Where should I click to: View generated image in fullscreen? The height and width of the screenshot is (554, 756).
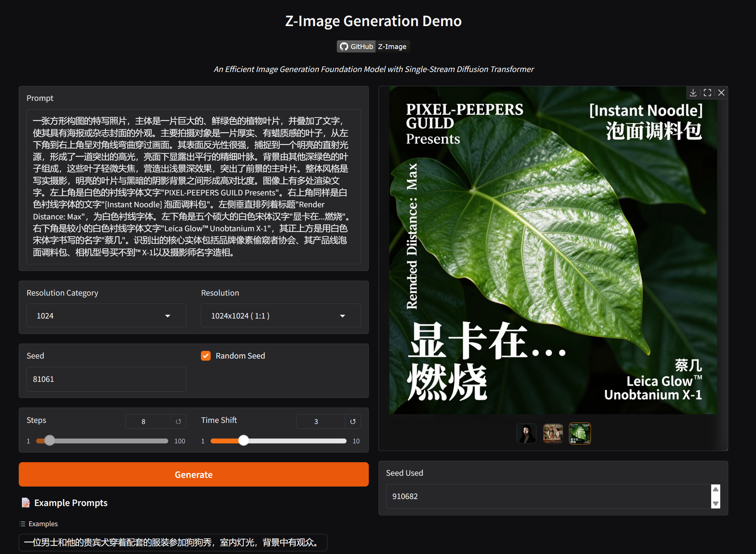click(x=707, y=93)
